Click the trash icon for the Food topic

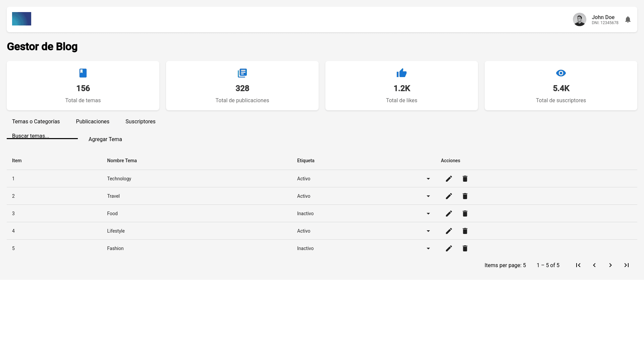point(465,214)
